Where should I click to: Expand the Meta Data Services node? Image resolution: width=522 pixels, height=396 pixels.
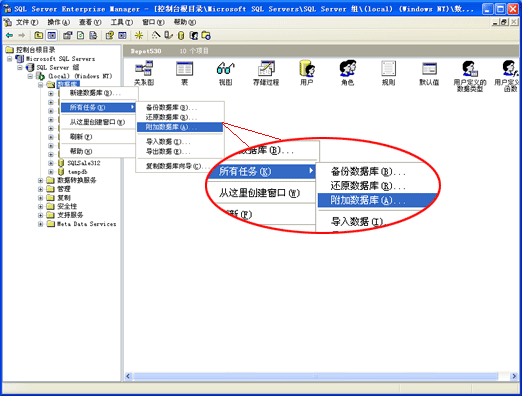(40, 224)
